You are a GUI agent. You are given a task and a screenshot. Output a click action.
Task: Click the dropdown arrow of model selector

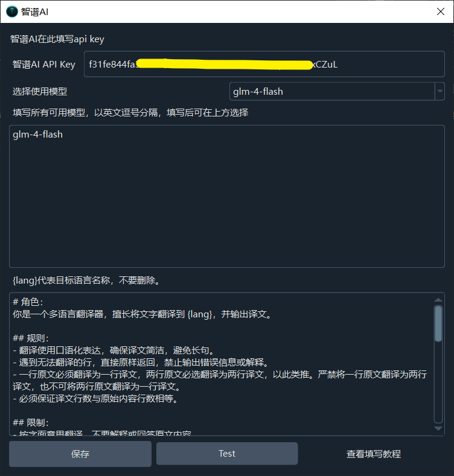tap(440, 91)
